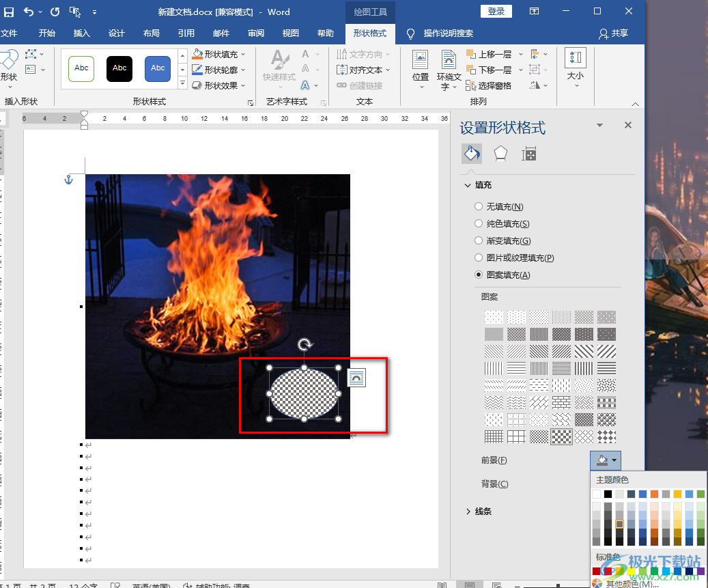Redo the last action
This screenshot has width=708, height=588.
click(55, 12)
